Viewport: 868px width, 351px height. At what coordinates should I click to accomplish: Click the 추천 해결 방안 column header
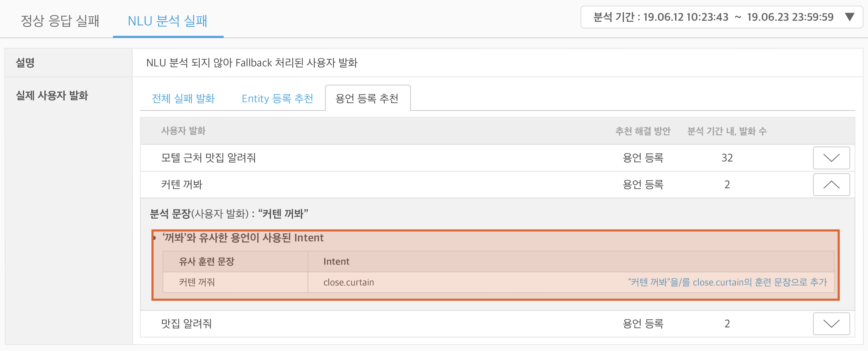pos(643,131)
